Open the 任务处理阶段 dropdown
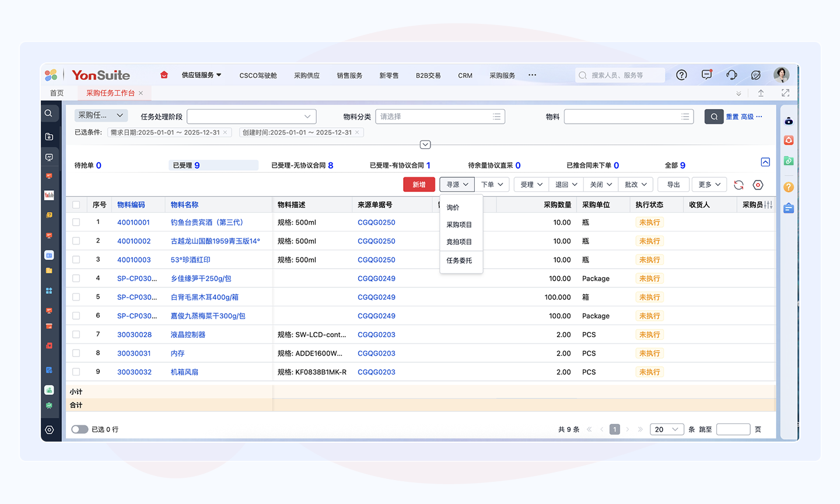The image size is (840, 504). click(251, 117)
